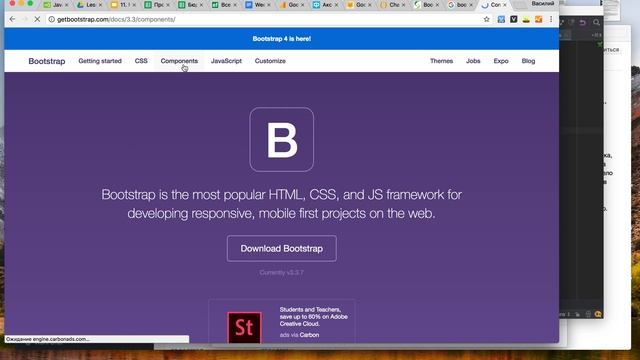Open the Themes link
The image size is (640, 360).
click(x=442, y=61)
